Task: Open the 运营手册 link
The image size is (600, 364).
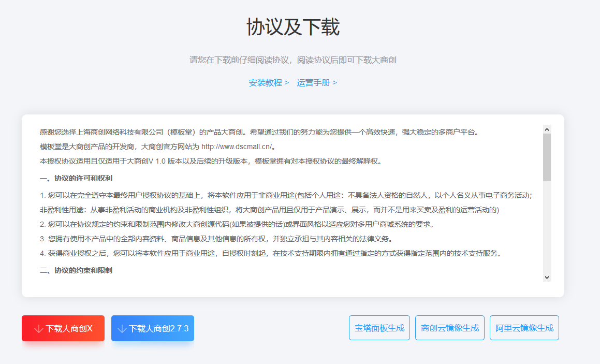Action: point(317,83)
